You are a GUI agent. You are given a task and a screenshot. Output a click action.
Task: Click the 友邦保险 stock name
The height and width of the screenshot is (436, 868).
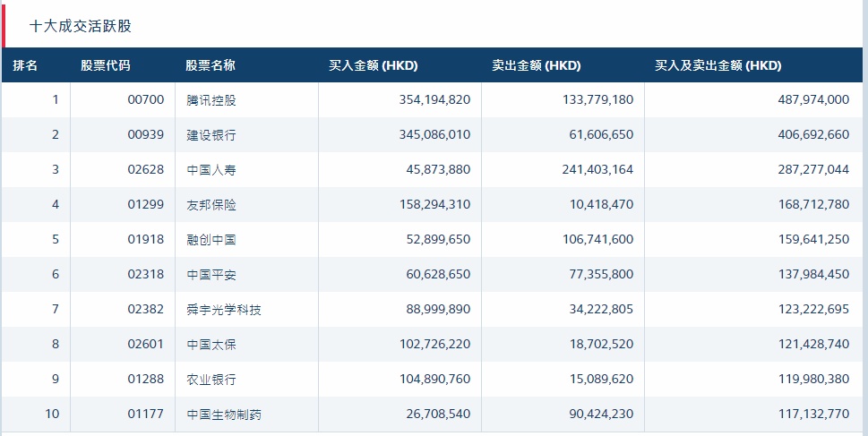(x=211, y=205)
